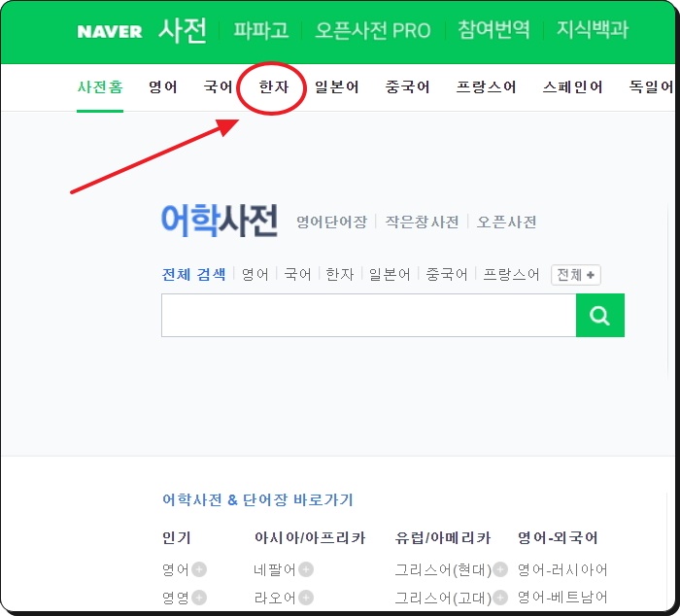Open the 영어-베트남어 dictionary link
This screenshot has height=616, width=680.
point(562,599)
